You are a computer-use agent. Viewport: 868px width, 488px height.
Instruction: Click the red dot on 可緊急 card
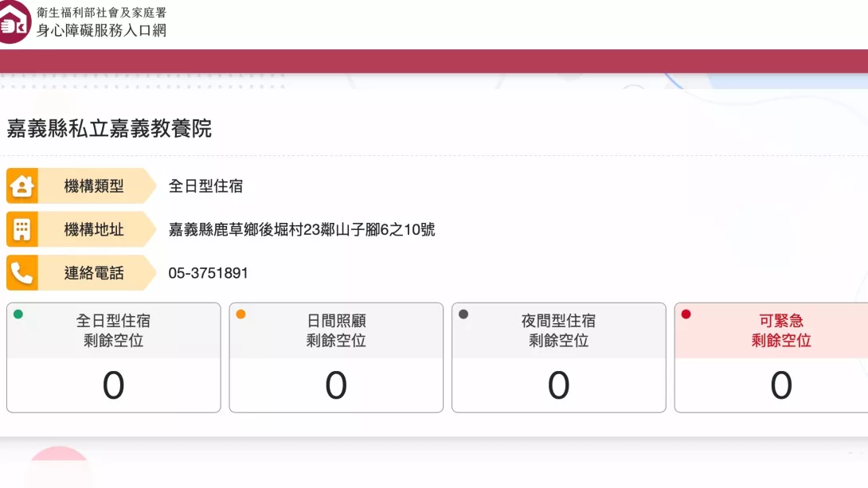686,314
